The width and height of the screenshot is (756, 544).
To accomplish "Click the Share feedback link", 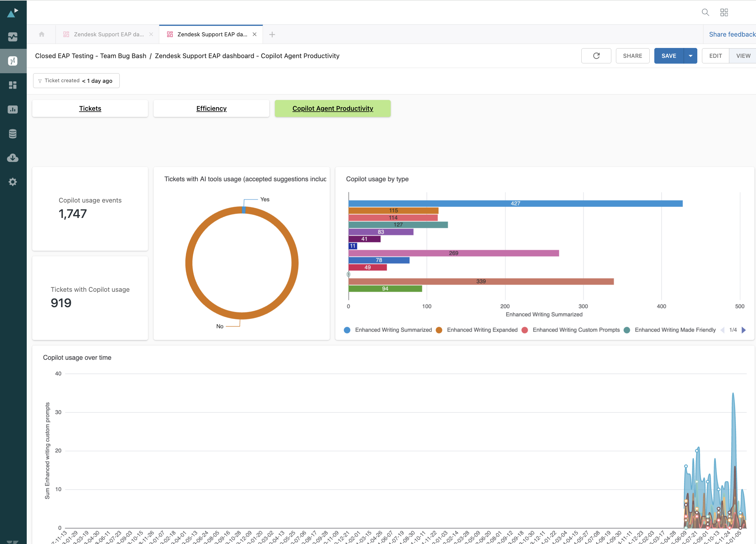I will point(732,34).
